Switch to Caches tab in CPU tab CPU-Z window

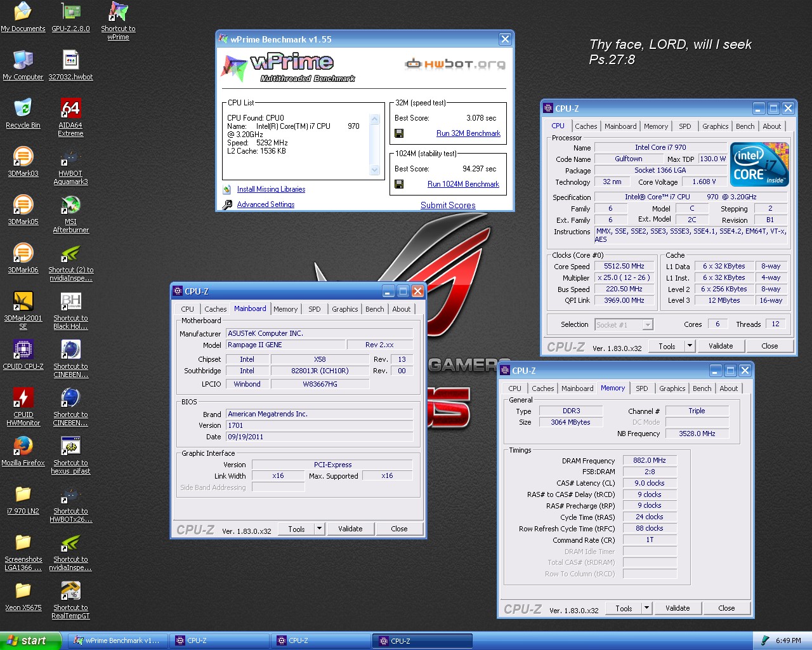point(586,126)
